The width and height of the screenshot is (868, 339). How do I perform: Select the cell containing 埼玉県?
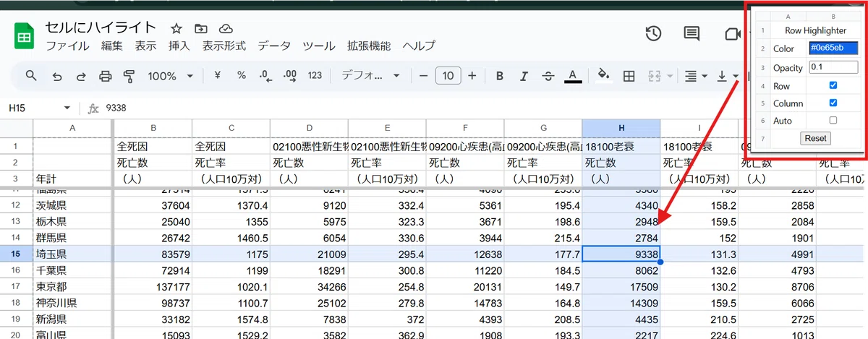[72, 254]
